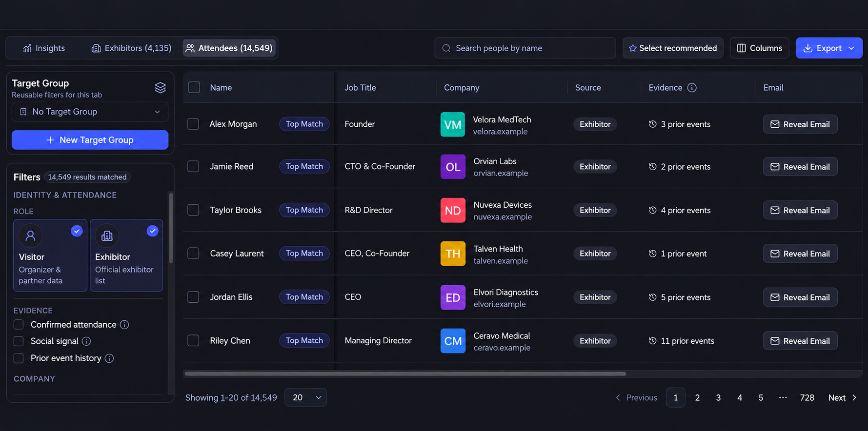The height and width of the screenshot is (431, 868).
Task: Click the Search people by name field
Action: [x=525, y=48]
